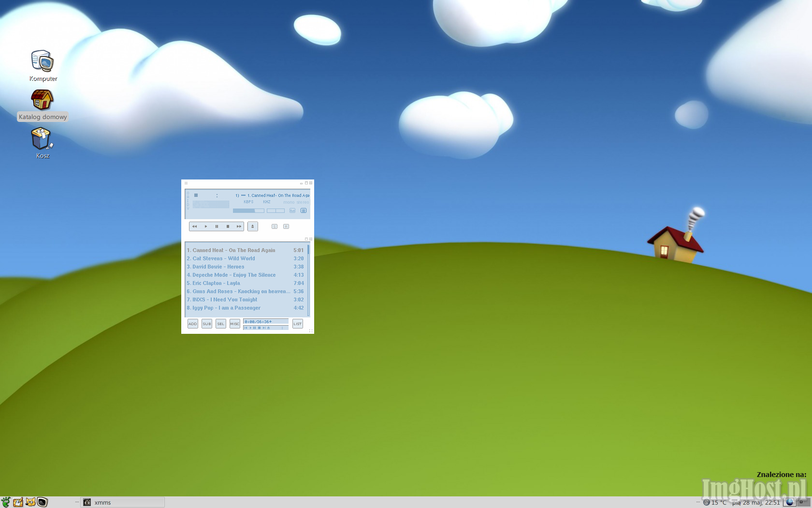Click the playlist resize grip corner
812x508 pixels.
311,331
